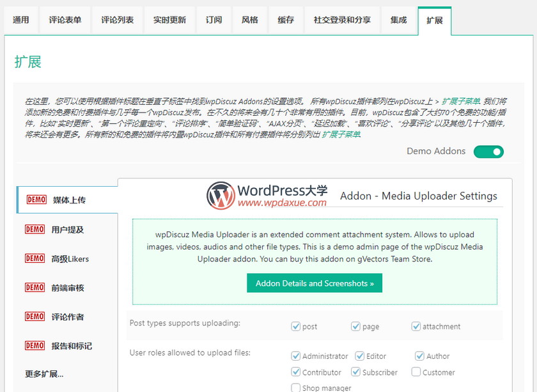Click DEMO badge beside 用户提及
Viewport: 537px width, 392px height.
pyautogui.click(x=35, y=229)
